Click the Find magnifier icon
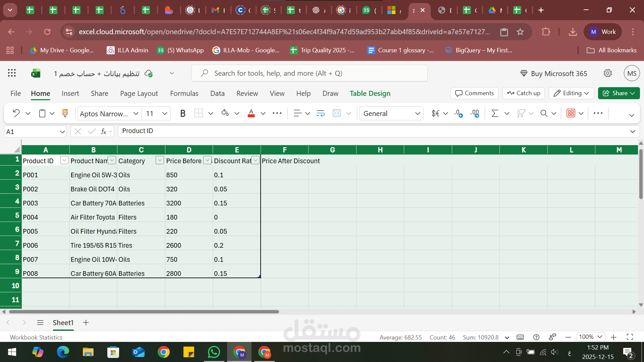The image size is (644, 362). point(544,113)
